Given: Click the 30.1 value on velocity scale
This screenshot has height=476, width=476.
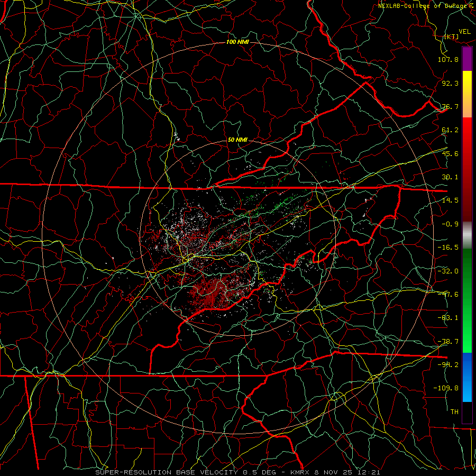Looking at the screenshot, I should coord(450,177).
